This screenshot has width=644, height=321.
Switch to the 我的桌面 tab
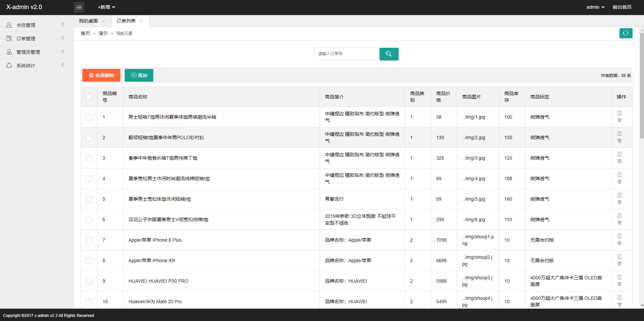coord(88,21)
